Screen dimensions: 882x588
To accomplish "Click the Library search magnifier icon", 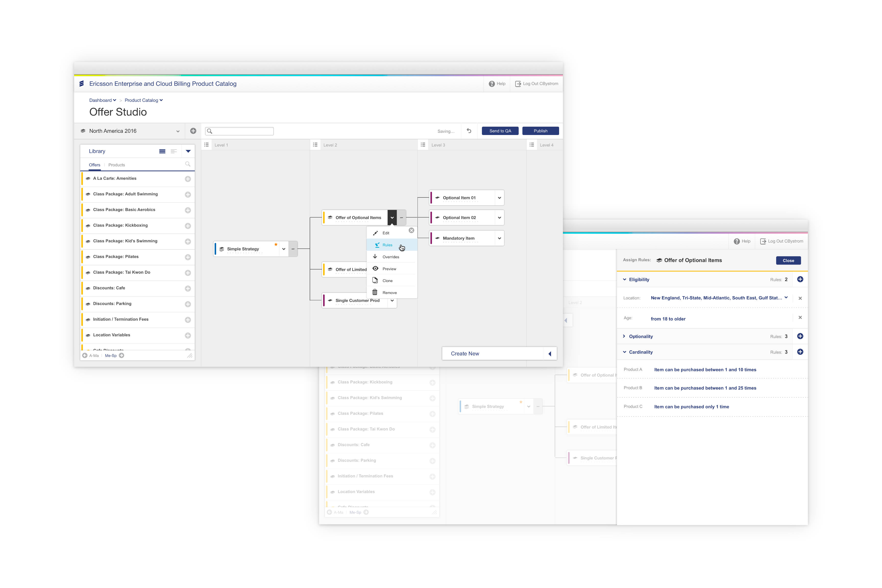I will coord(187,164).
